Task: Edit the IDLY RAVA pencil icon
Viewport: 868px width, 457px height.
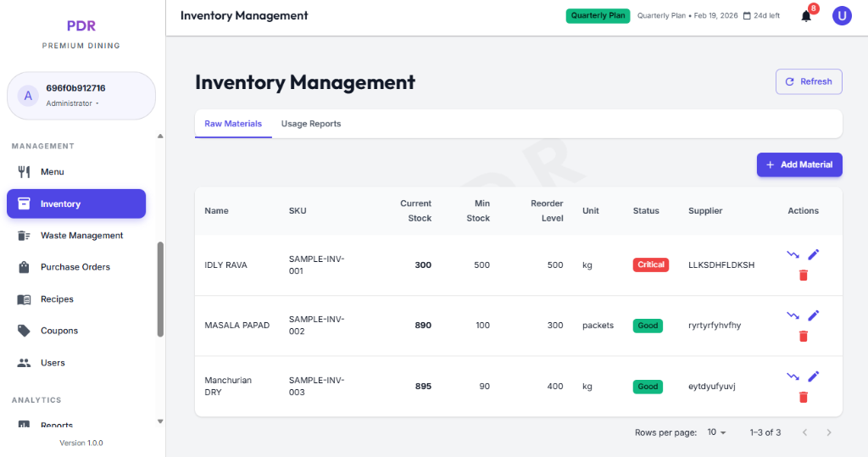Action: (814, 254)
